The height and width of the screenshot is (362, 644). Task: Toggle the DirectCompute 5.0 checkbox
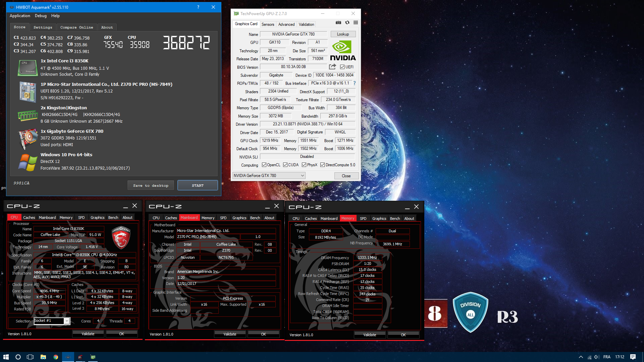(322, 165)
